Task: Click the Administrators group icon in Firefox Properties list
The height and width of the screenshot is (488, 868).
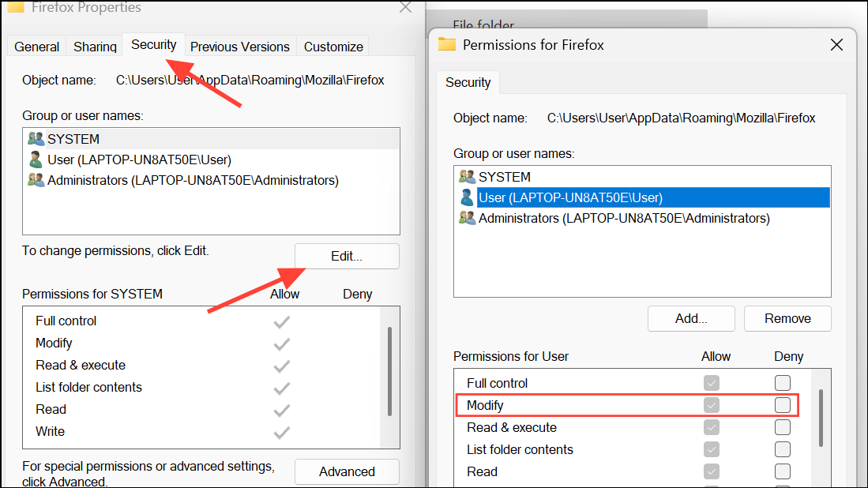Action: click(36, 180)
